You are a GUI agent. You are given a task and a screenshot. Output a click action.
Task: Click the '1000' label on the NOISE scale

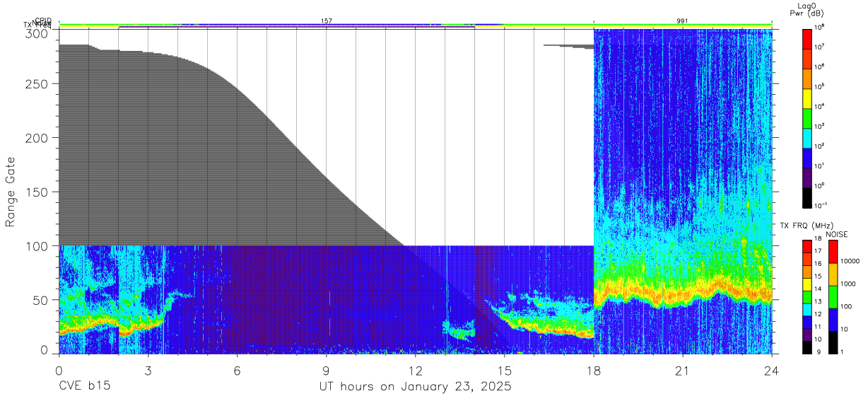point(847,283)
